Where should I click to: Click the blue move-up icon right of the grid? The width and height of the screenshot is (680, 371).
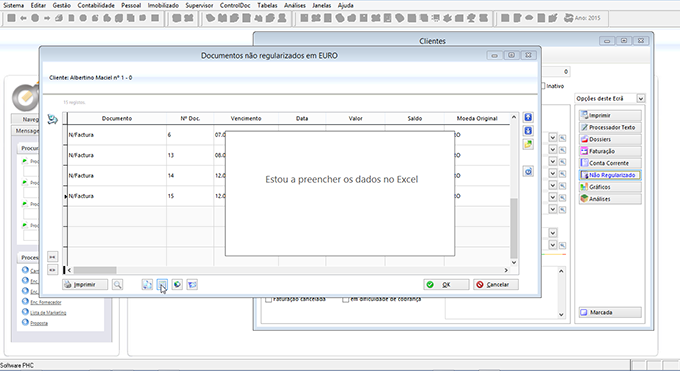pos(528,117)
